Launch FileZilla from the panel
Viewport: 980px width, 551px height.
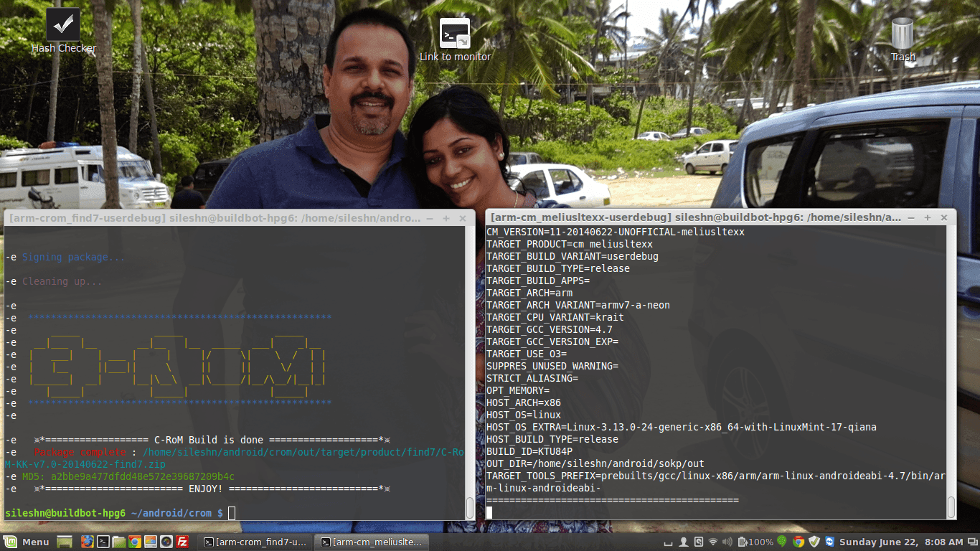pos(182,542)
